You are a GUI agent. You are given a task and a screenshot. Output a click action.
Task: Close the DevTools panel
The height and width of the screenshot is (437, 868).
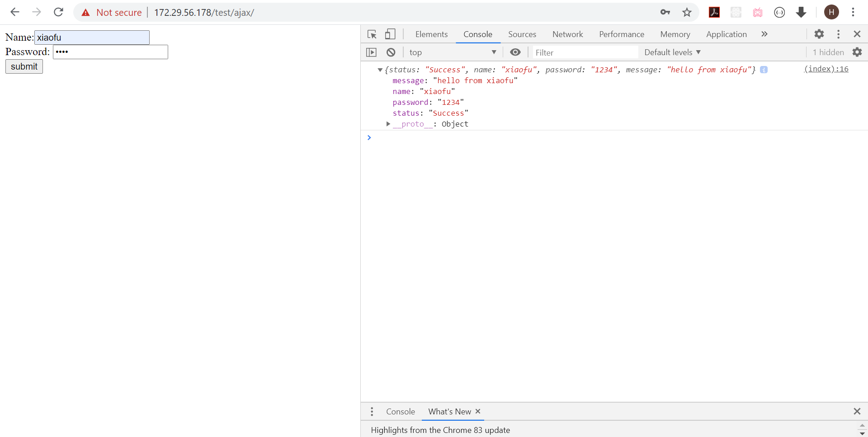click(x=857, y=34)
